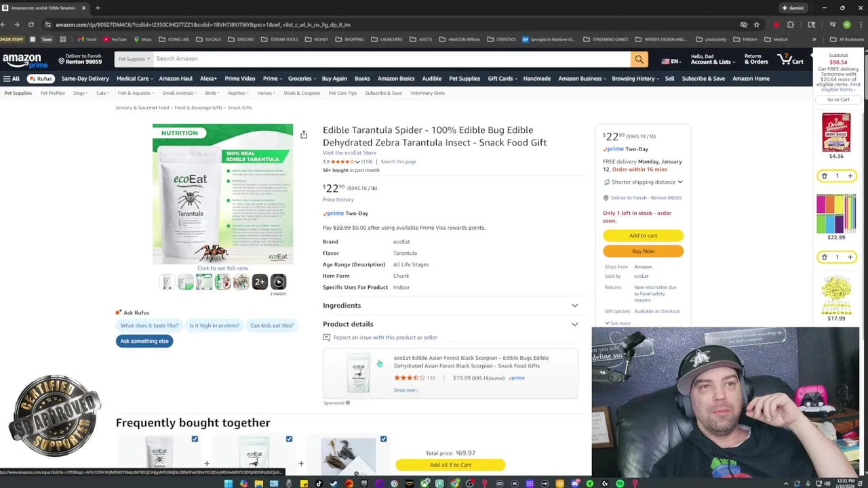Open the Medical Care nav dropdown

[x=134, y=79]
